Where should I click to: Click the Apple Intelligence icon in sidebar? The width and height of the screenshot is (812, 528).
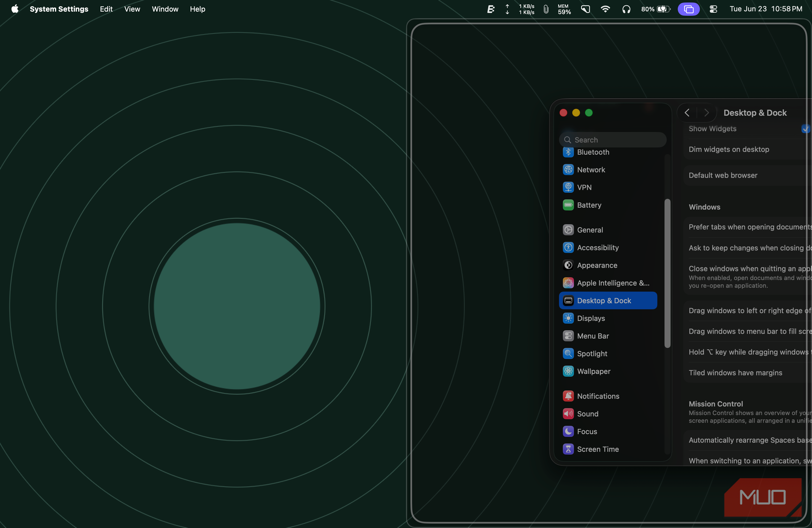[568, 283]
